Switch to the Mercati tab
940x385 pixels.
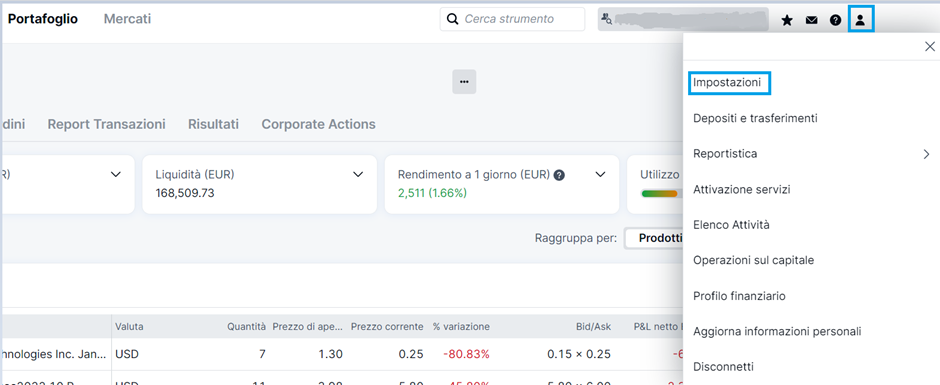click(x=127, y=19)
